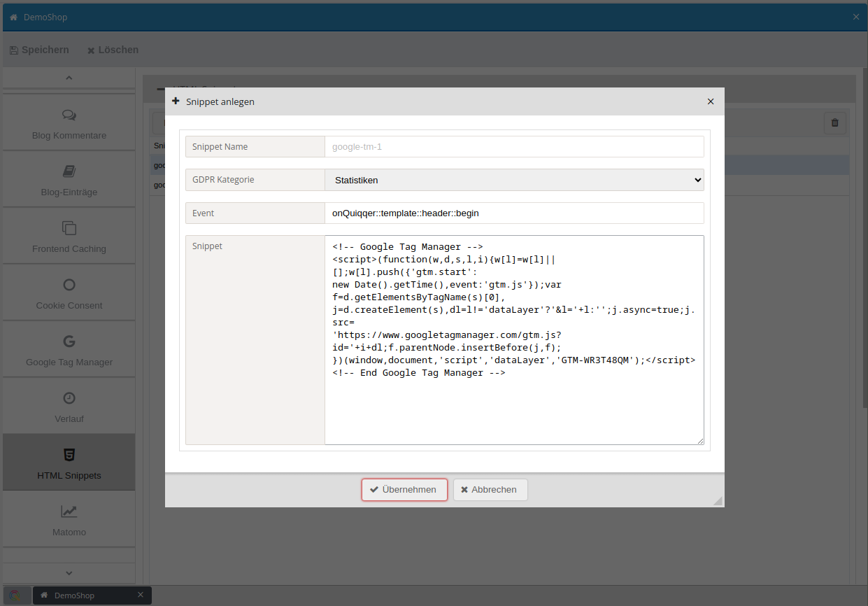Click Abbrechen to cancel dialog

490,490
